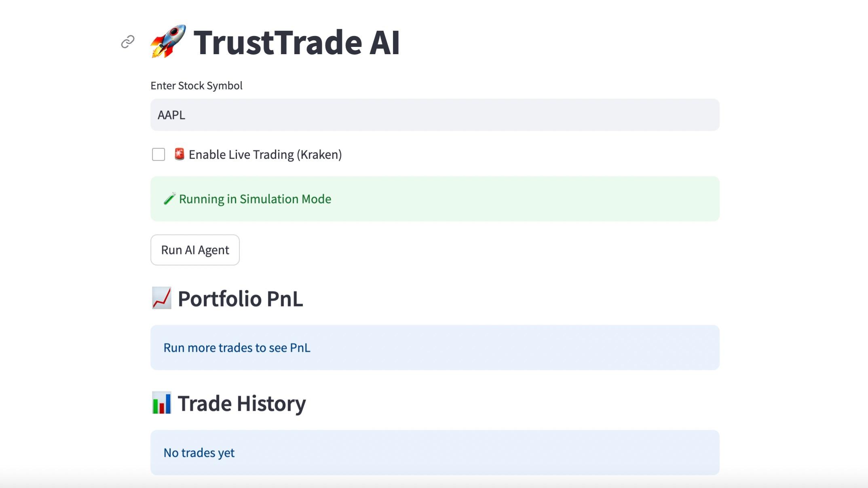
Task: Select the Portfolio PnL heading
Action: tap(240, 299)
